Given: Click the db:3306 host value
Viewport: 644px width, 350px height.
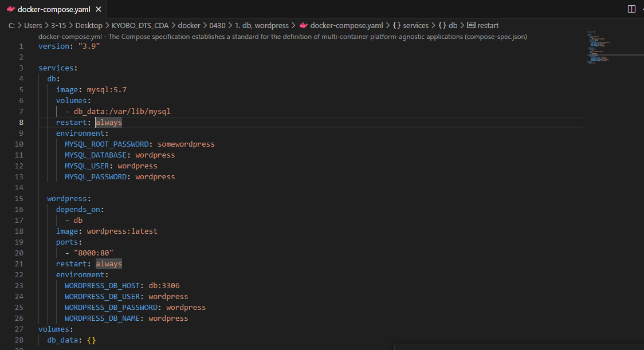Looking at the screenshot, I should (164, 285).
